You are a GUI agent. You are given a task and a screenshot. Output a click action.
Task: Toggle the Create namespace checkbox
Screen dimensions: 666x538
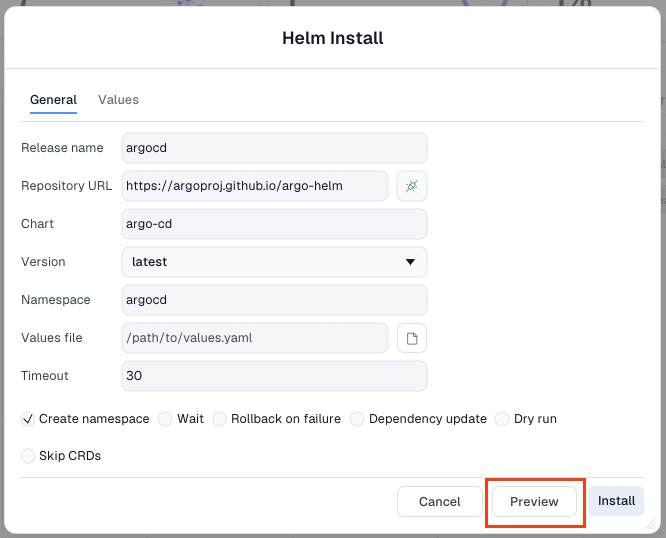point(28,419)
